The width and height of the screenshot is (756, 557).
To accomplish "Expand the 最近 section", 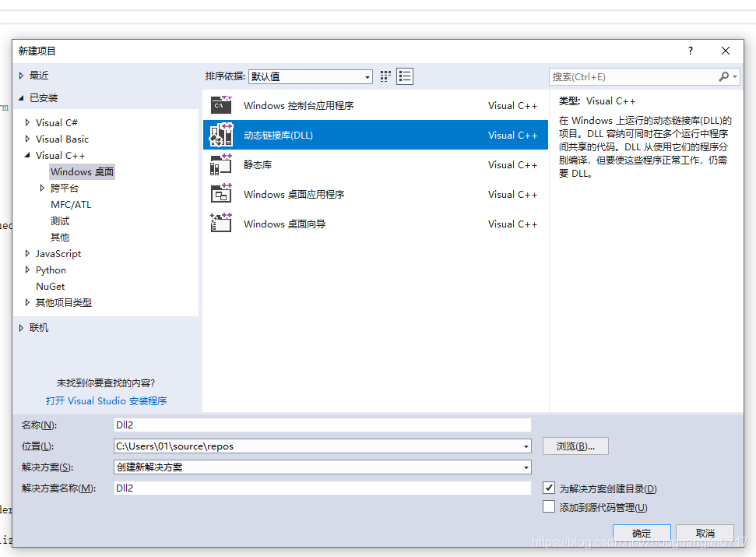I will point(21,76).
